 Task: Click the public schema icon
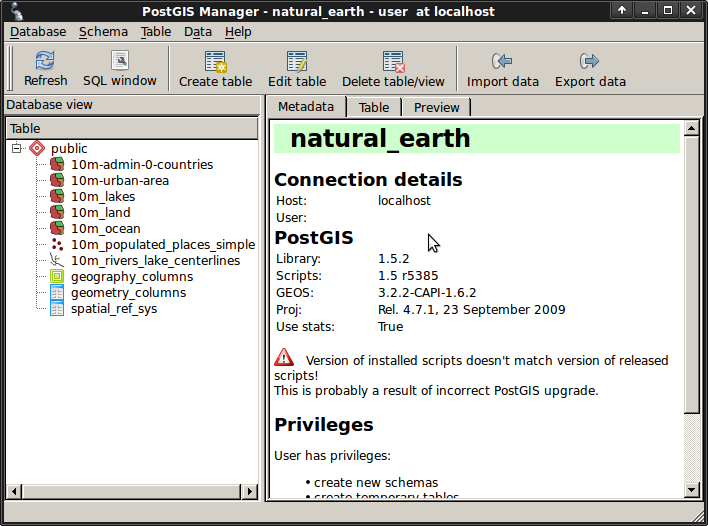(37, 148)
